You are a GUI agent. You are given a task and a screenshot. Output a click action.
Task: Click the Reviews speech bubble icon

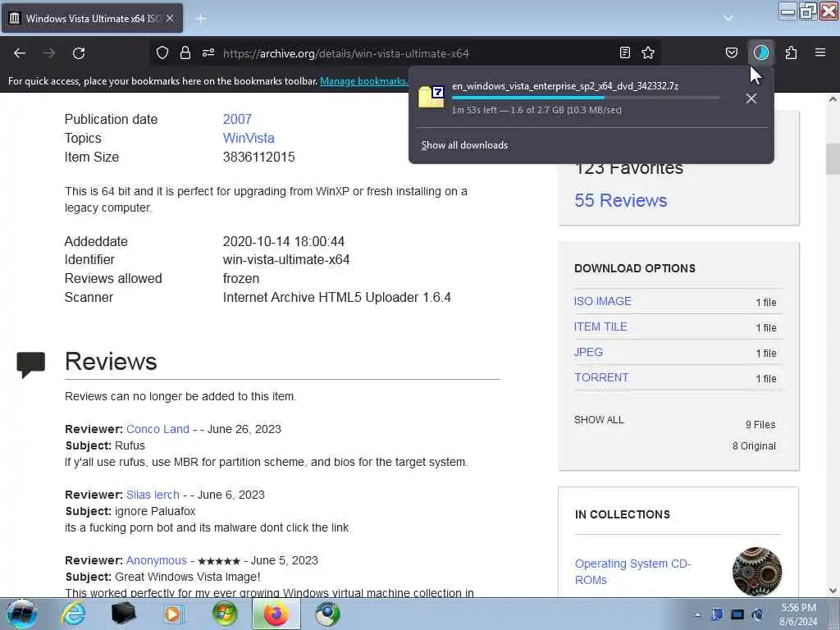tap(30, 364)
